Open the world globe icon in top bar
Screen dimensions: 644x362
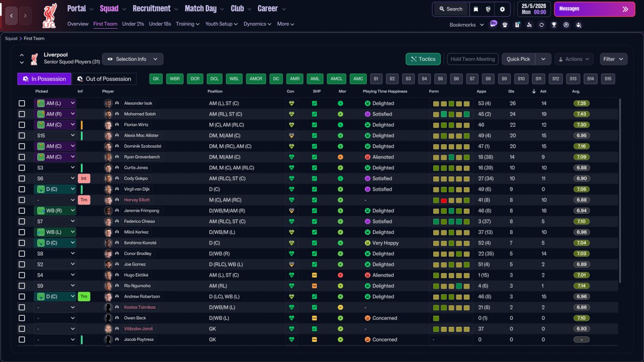(488, 9)
